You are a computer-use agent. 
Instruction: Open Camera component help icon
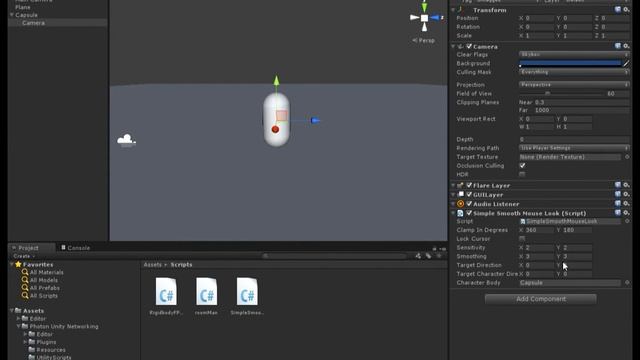[x=618, y=46]
